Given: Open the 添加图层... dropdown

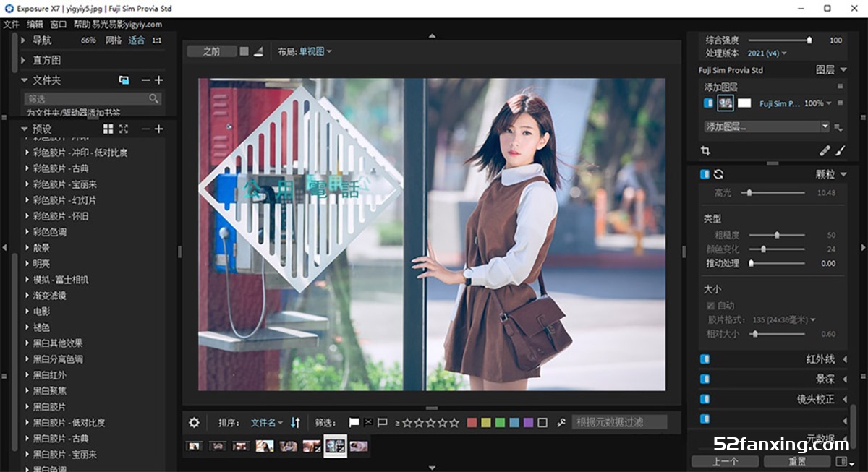Looking at the screenshot, I should coord(767,126).
